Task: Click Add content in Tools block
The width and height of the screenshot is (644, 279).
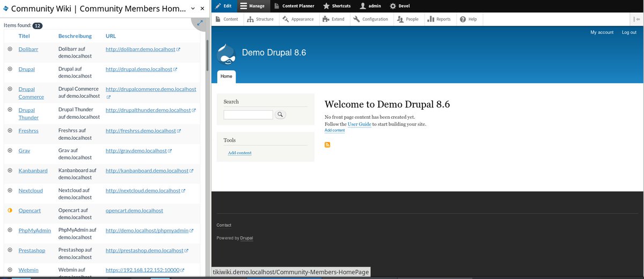Action: click(x=239, y=153)
